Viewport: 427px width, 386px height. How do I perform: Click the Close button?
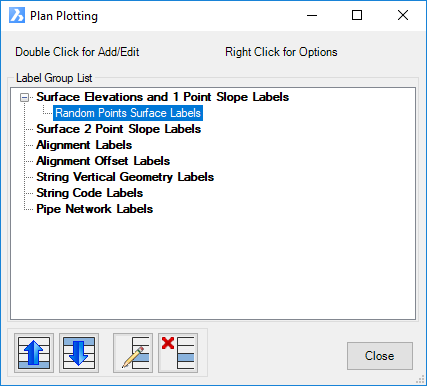pos(380,356)
